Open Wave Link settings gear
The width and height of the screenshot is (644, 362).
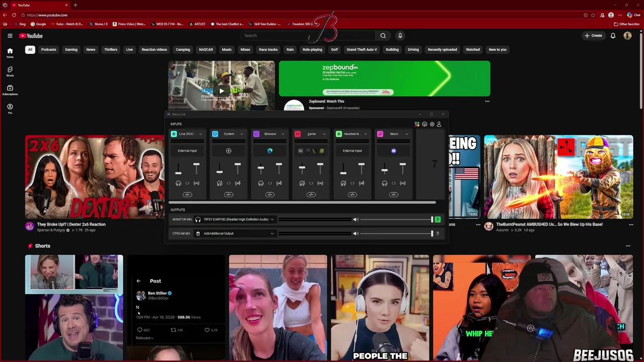432,124
